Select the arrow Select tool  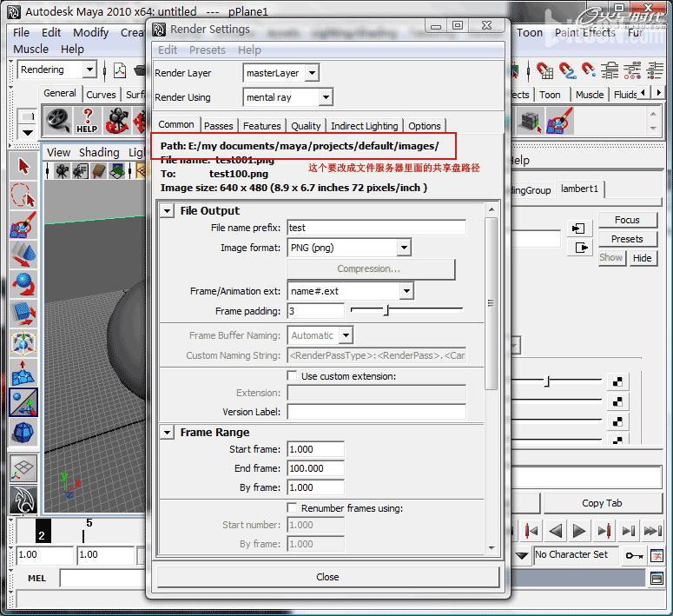click(x=23, y=167)
